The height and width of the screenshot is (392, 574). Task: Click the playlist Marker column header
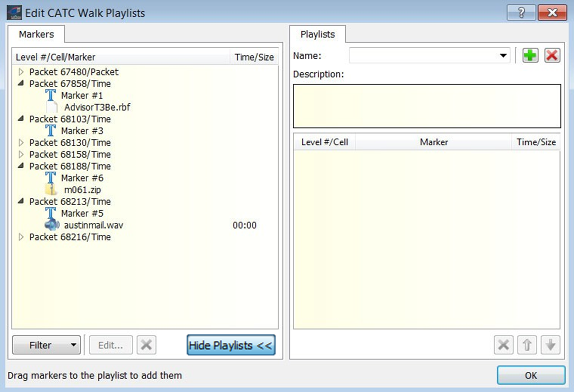pyautogui.click(x=434, y=142)
